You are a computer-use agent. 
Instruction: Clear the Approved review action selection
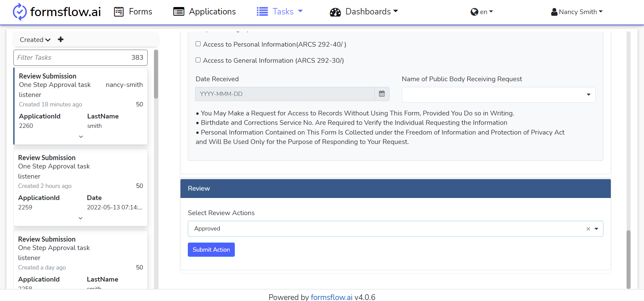(x=588, y=229)
